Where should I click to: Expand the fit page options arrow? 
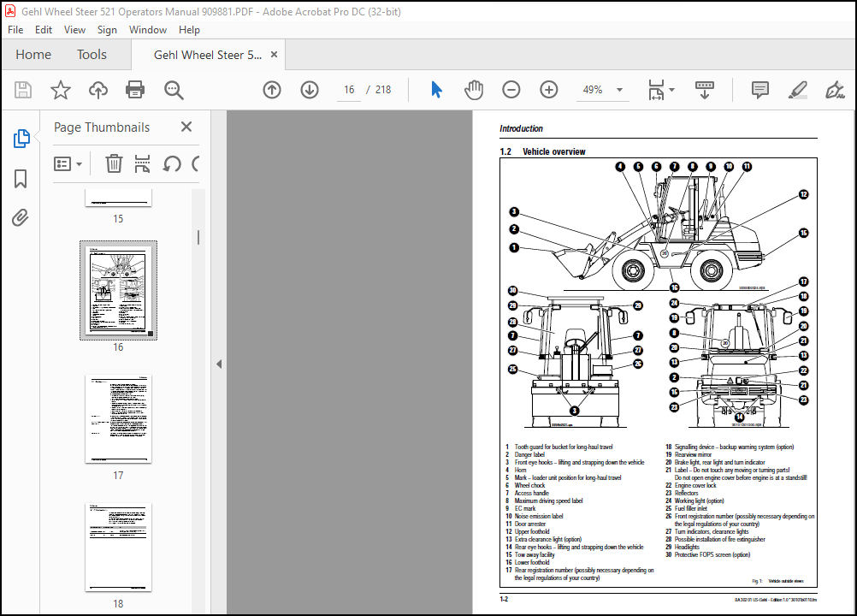pyautogui.click(x=671, y=90)
